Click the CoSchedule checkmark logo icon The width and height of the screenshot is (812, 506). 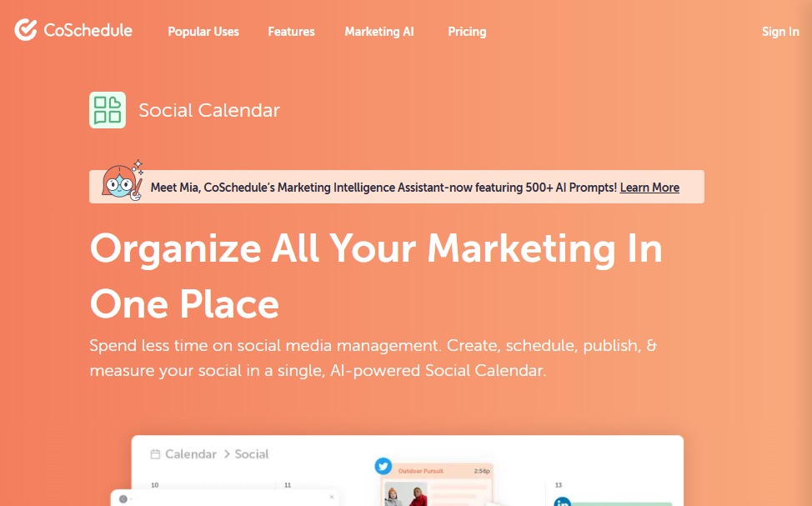pyautogui.click(x=25, y=29)
